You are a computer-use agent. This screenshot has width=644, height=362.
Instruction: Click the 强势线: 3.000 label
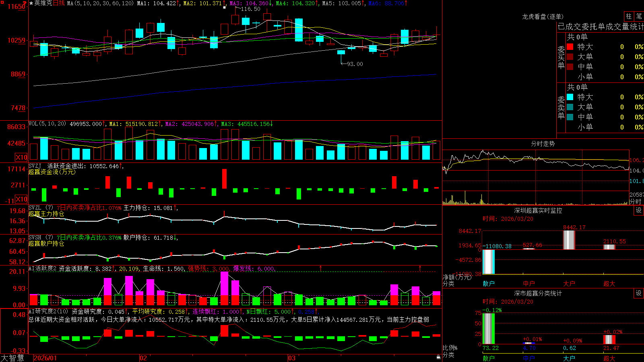208,269
